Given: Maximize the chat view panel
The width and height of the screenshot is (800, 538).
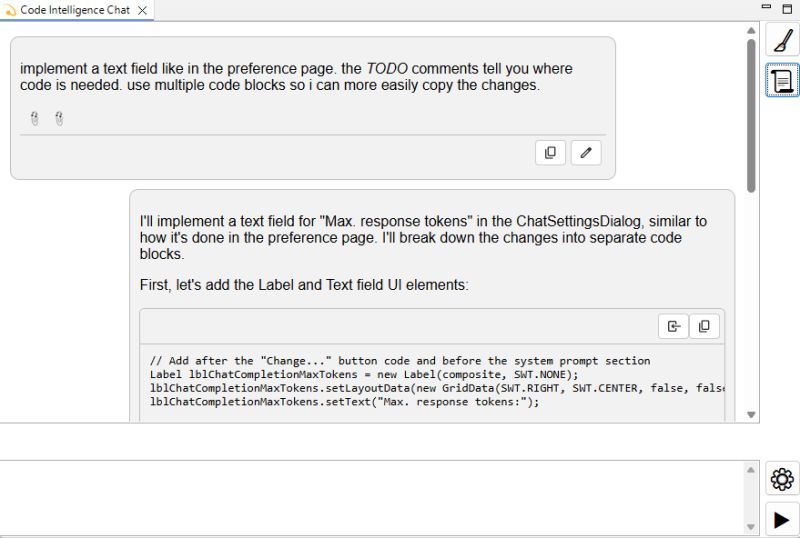Looking at the screenshot, I should pyautogui.click(x=787, y=9).
